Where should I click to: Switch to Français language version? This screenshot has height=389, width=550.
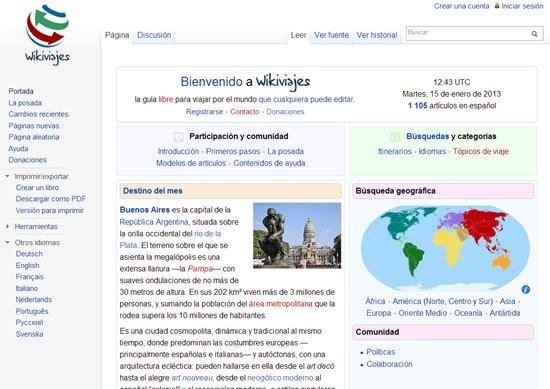pyautogui.click(x=29, y=277)
